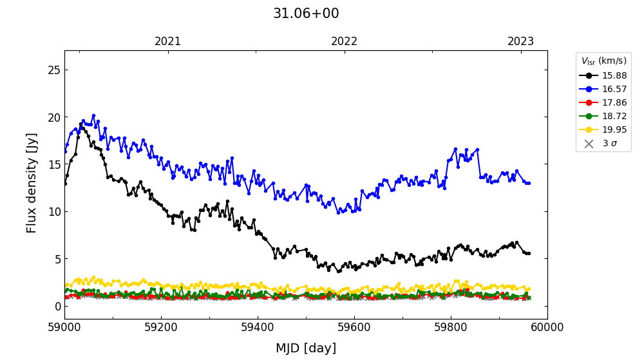This screenshot has height=362, width=644.
Task: Select the 16.57 legend label text
Action: pyautogui.click(x=614, y=89)
